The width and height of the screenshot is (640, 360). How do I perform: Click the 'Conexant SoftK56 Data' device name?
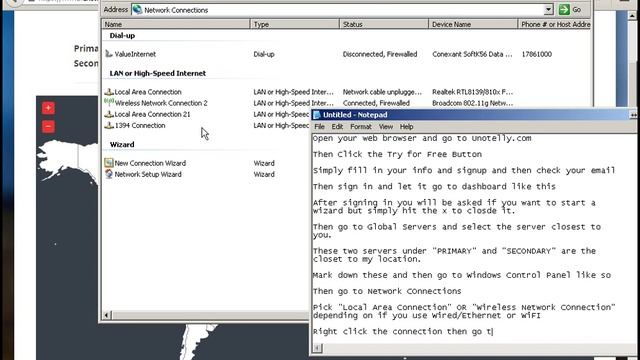472,54
